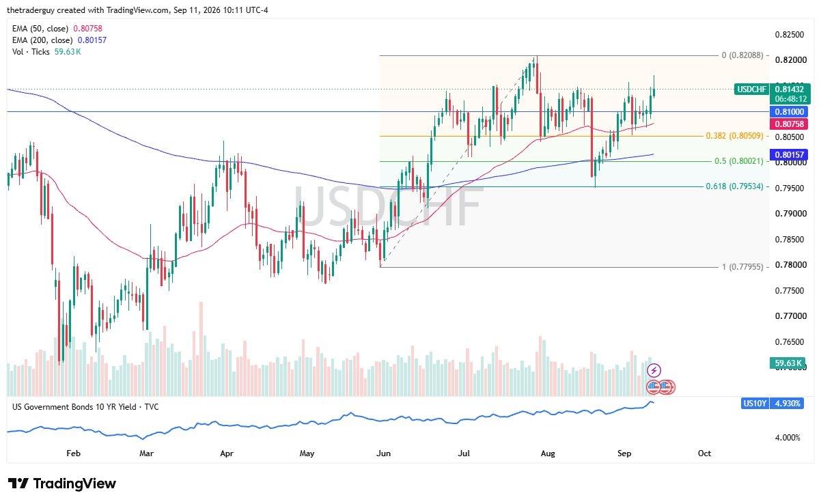Select the 0.81000 horizontal line price label
The image size is (821, 504).
790,111
